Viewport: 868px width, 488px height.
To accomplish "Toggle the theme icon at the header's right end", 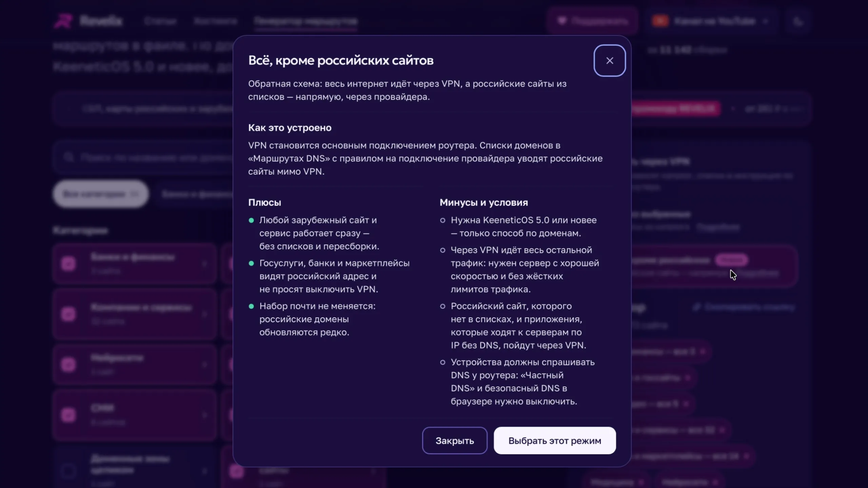I will (x=798, y=22).
